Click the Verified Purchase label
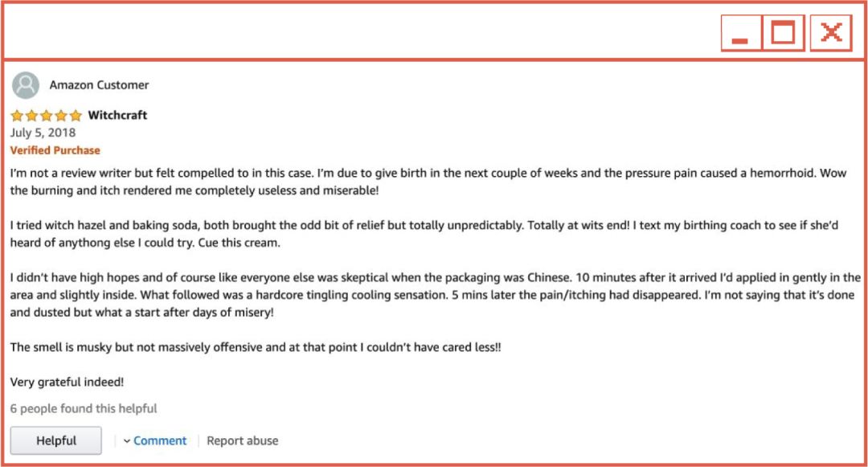This screenshot has width=868, height=467. [x=55, y=150]
